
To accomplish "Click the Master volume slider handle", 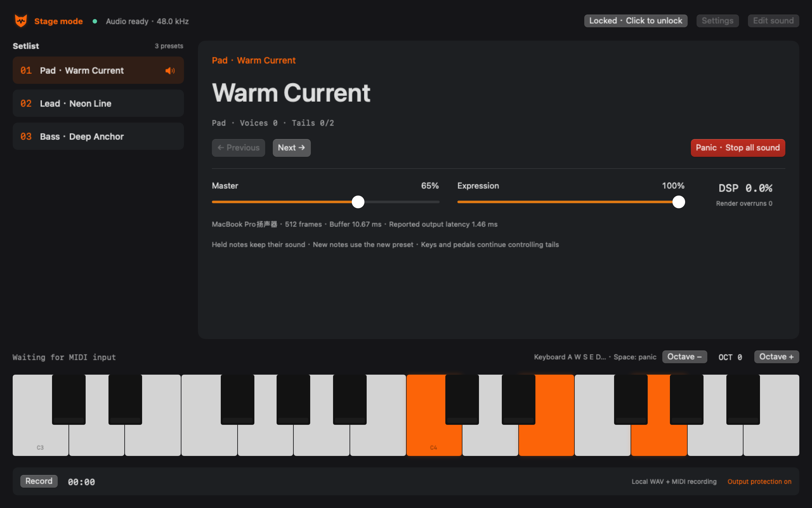I will point(358,202).
